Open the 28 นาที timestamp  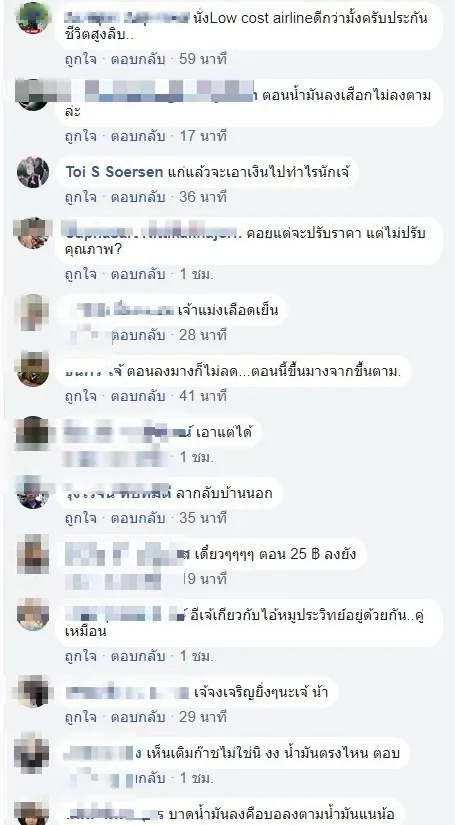[x=203, y=335]
